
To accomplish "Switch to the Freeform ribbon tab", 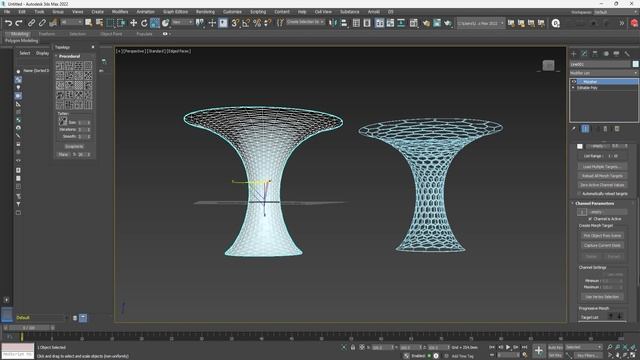I will (x=47, y=34).
